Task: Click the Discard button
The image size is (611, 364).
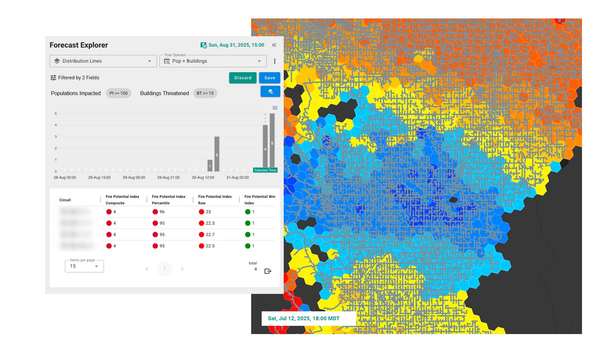Action: [x=243, y=78]
